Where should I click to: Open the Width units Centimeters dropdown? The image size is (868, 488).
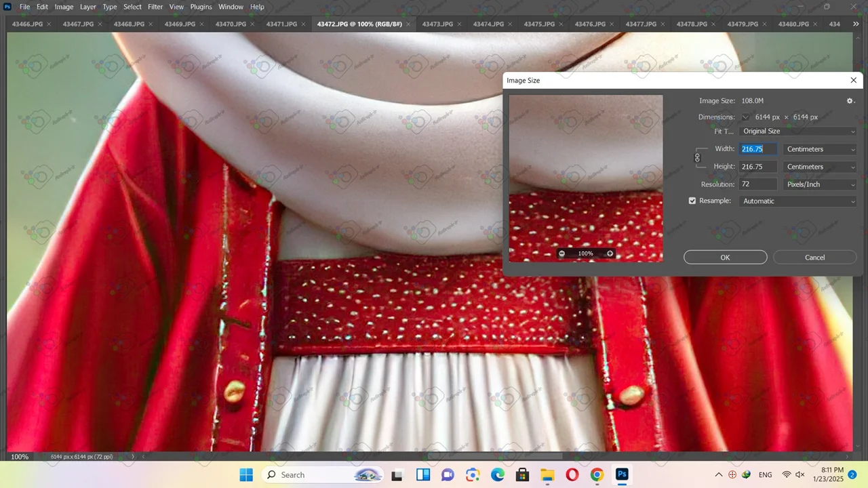coord(820,149)
